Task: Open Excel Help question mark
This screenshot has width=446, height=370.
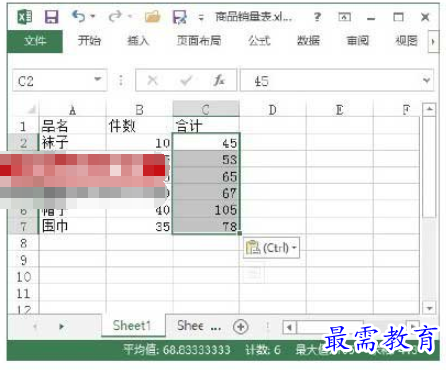Action: [x=317, y=17]
